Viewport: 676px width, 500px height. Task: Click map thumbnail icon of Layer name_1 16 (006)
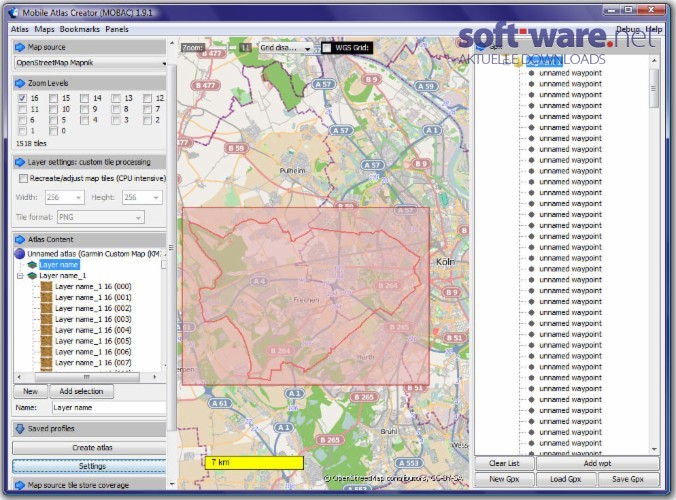(46, 352)
